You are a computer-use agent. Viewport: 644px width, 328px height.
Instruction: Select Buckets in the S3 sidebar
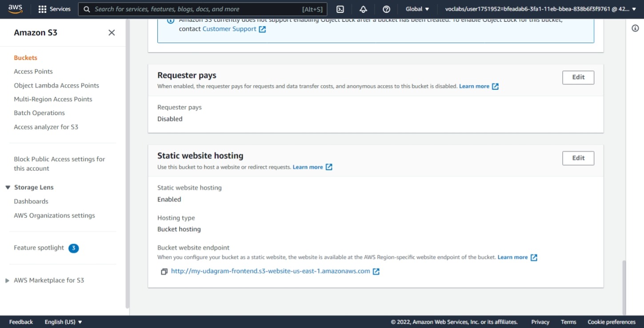pos(25,57)
